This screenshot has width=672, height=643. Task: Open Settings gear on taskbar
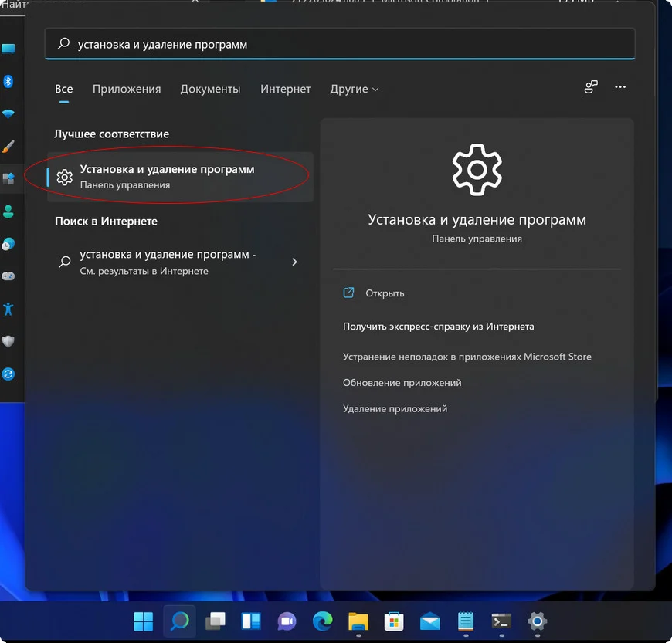point(537,621)
